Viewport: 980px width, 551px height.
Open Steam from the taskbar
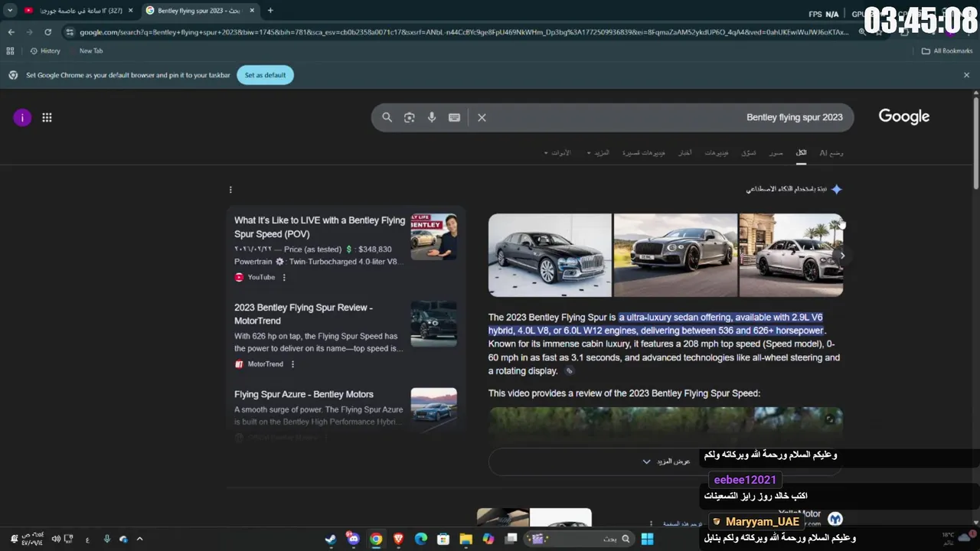click(331, 539)
